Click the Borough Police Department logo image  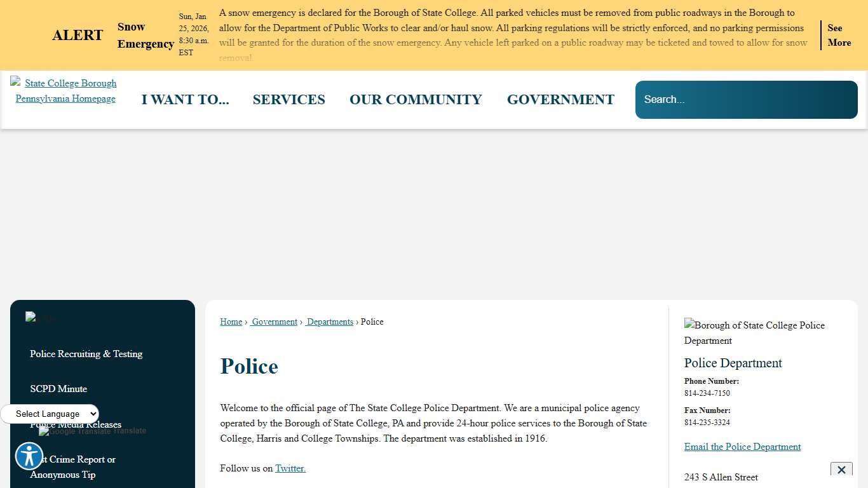click(x=755, y=332)
